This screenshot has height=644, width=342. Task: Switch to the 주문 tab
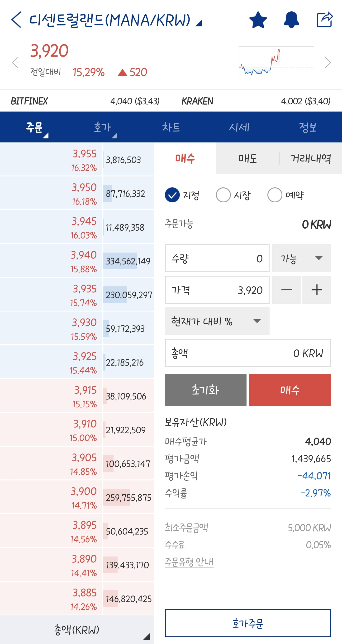point(34,127)
